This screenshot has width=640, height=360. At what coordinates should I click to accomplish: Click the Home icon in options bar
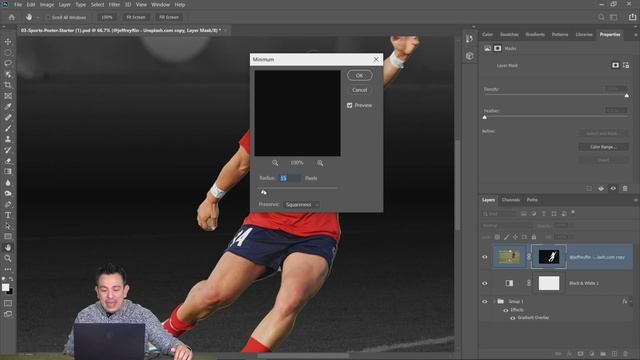[x=12, y=17]
